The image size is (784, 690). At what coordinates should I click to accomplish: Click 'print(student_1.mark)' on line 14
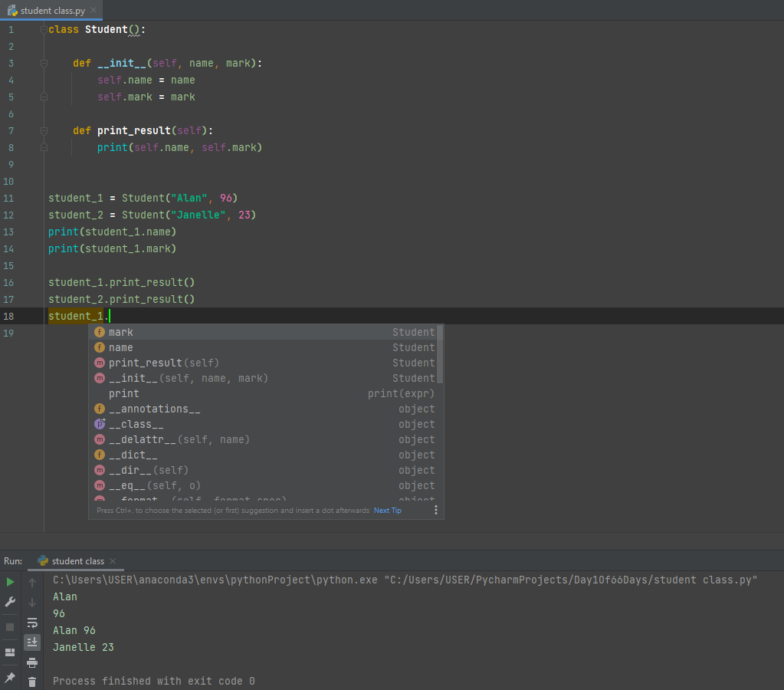[113, 248]
